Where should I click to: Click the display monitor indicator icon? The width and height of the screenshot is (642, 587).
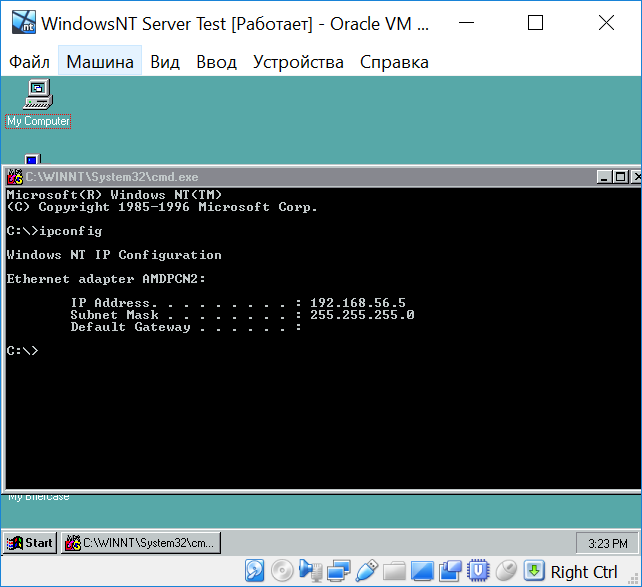point(422,571)
